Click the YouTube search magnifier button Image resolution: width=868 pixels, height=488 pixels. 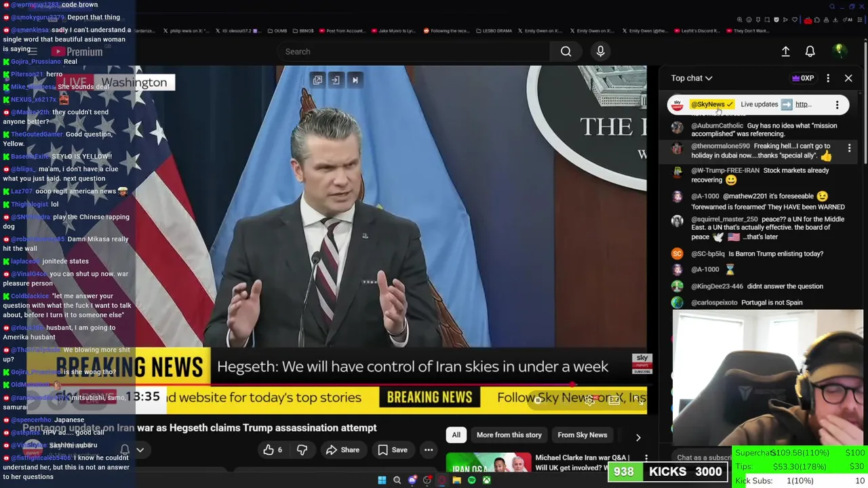click(566, 52)
